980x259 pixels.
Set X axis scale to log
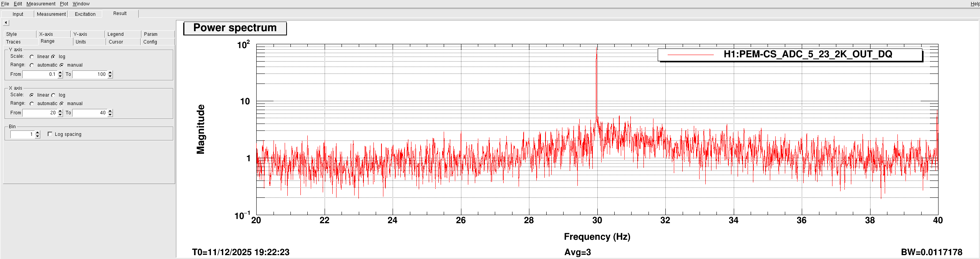click(53, 95)
